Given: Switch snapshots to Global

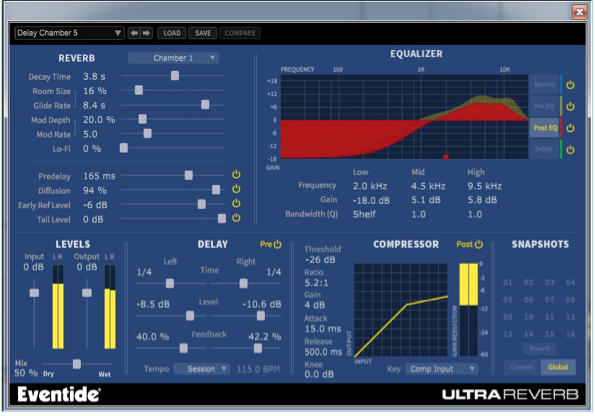Looking at the screenshot, I should click(x=558, y=367).
